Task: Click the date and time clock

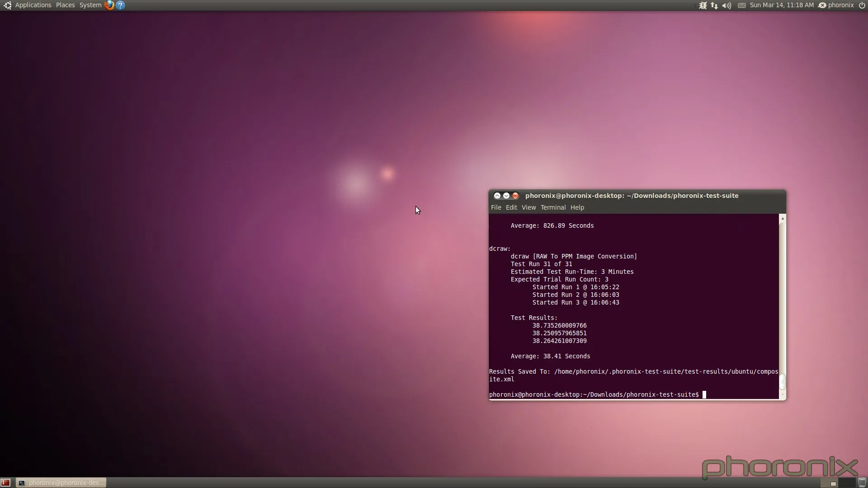Action: click(x=782, y=5)
